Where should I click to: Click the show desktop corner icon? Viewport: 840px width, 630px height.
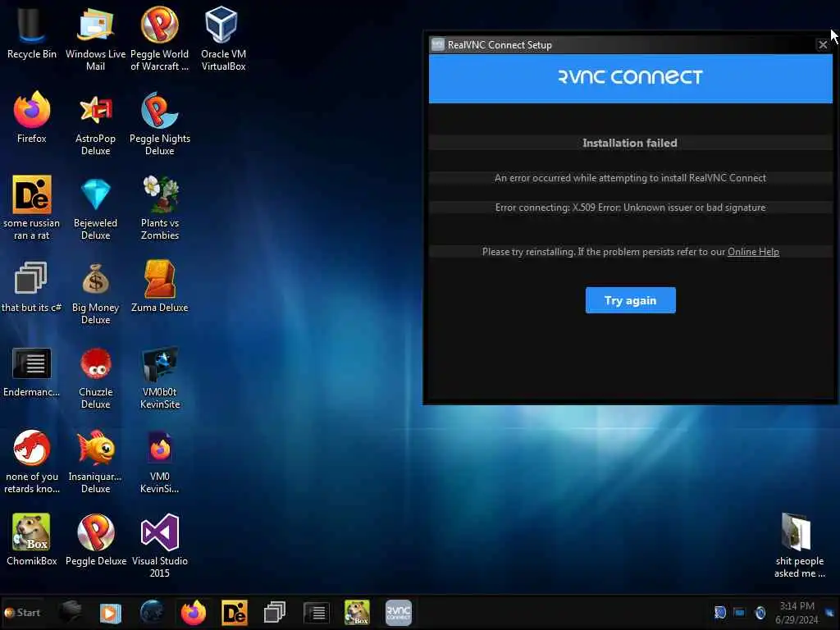click(830, 612)
